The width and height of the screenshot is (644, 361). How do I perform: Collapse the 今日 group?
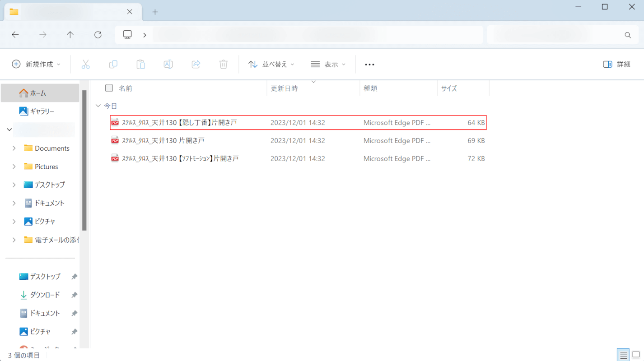click(98, 106)
